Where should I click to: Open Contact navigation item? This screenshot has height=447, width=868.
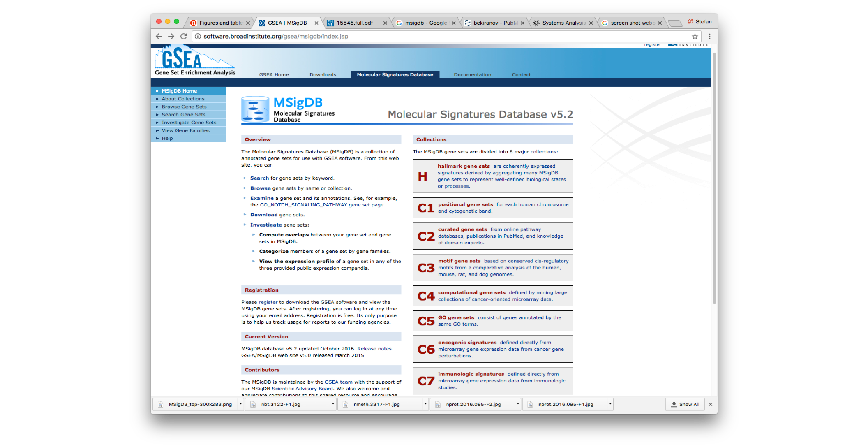521,75
